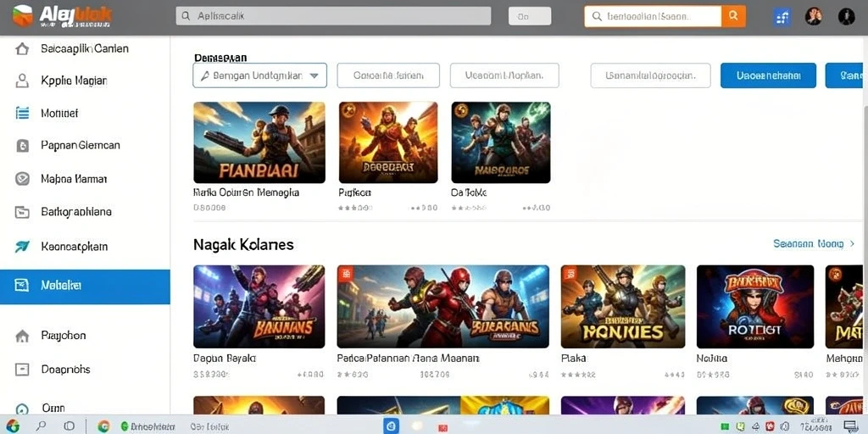Click the task view icon on the taskbar

pyautogui.click(x=70, y=426)
